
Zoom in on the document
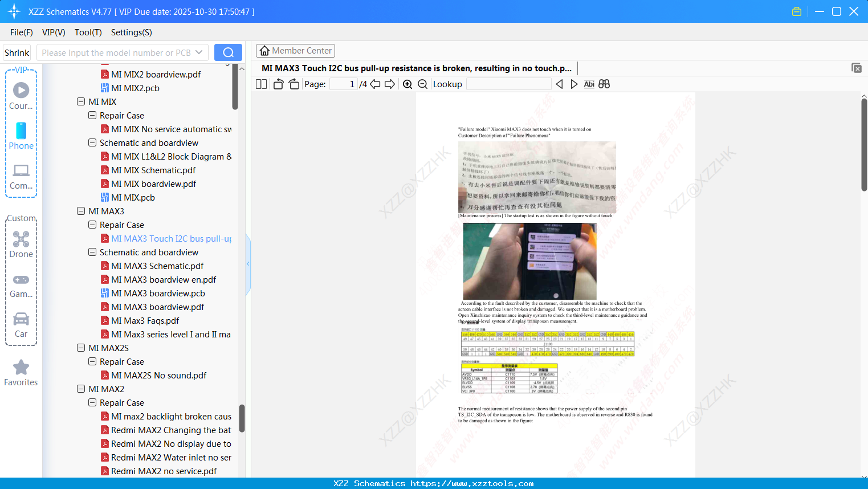407,84
